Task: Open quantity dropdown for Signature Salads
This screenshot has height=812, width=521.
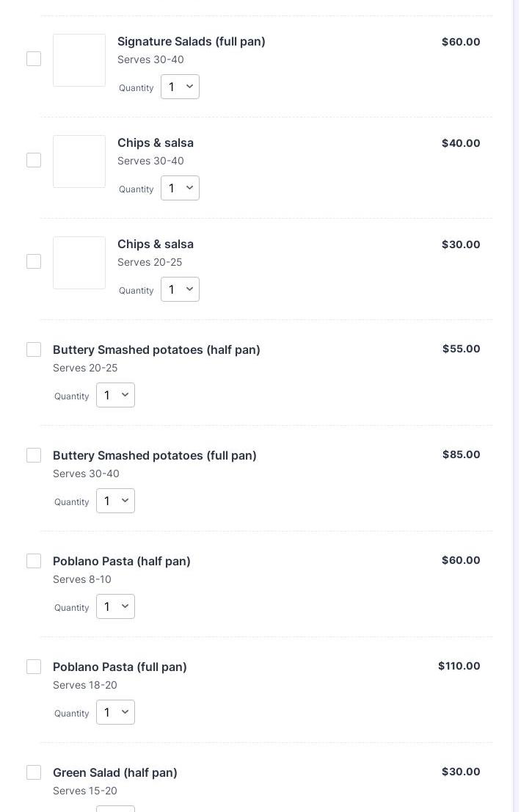Action: point(180,87)
